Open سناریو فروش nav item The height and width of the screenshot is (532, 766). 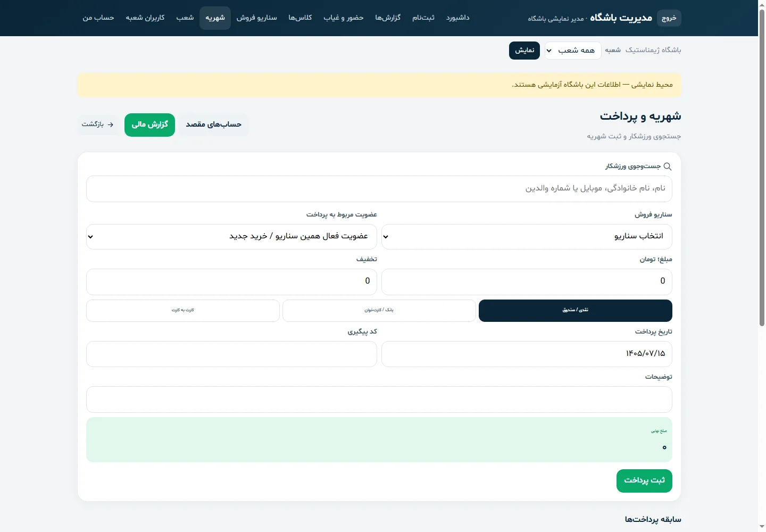tap(257, 18)
